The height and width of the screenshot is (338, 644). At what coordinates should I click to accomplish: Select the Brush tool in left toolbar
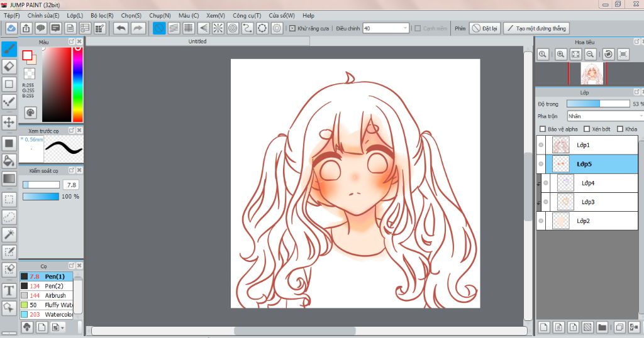(9, 49)
